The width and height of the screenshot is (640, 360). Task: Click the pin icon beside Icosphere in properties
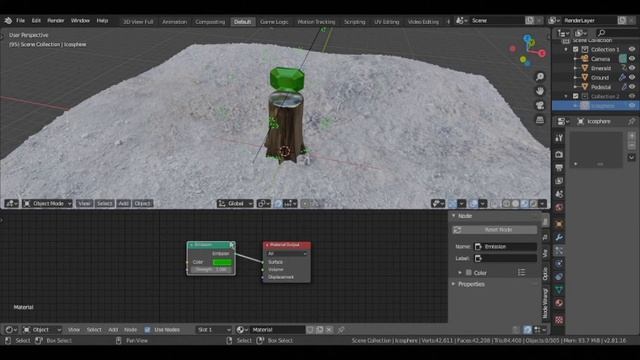coord(631,121)
